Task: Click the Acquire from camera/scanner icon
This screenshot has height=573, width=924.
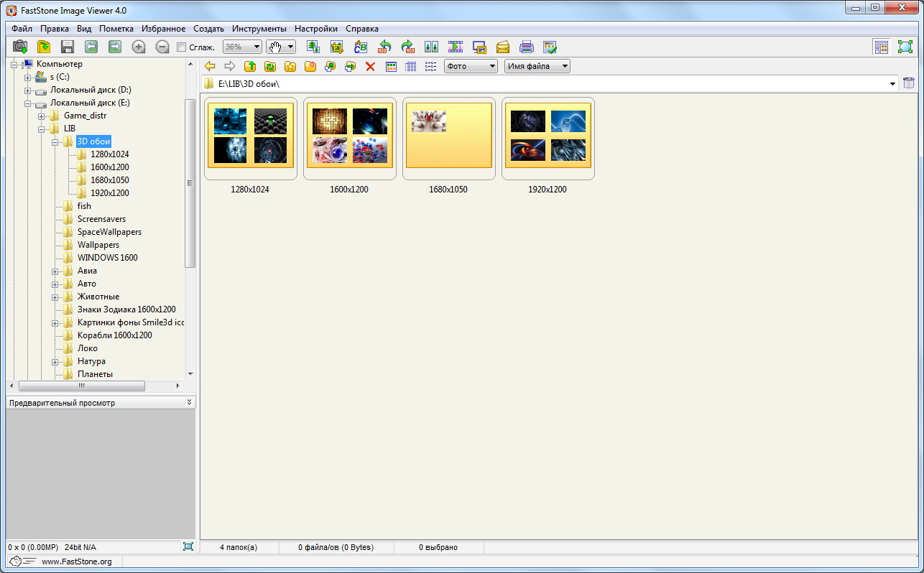Action: (20, 47)
